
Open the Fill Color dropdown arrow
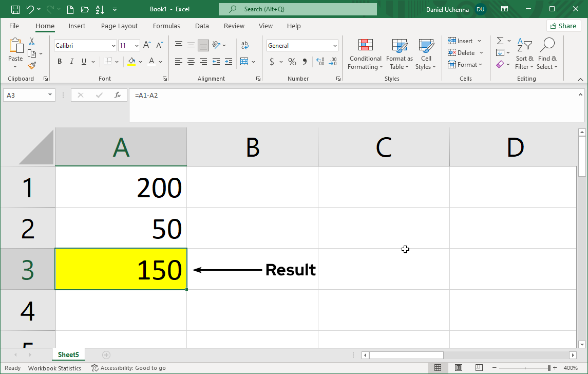(x=140, y=61)
